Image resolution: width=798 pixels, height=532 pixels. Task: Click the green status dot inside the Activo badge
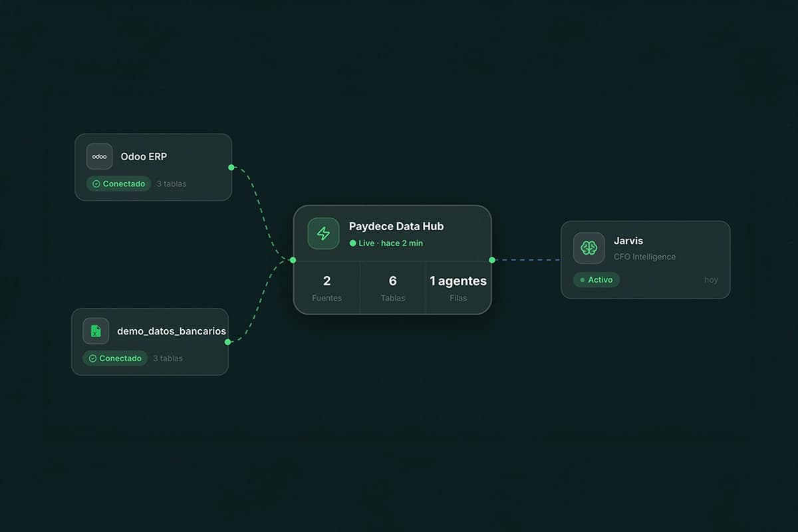tap(583, 280)
